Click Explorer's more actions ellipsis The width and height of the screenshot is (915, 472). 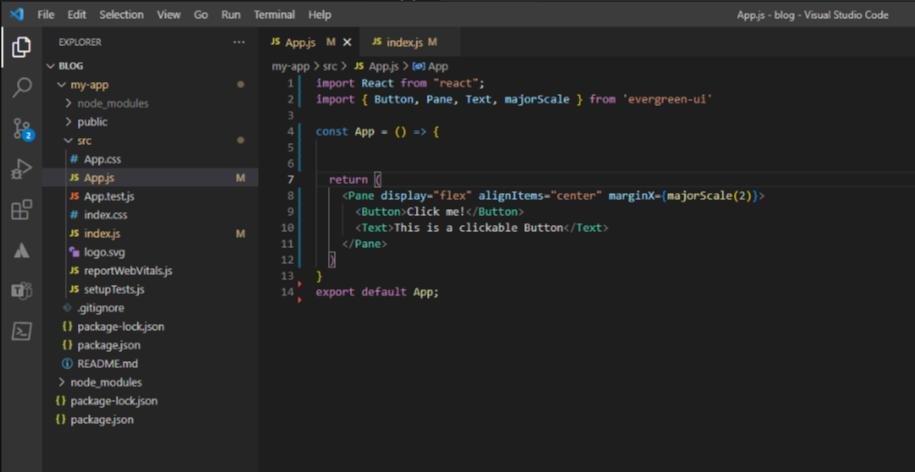click(x=238, y=43)
